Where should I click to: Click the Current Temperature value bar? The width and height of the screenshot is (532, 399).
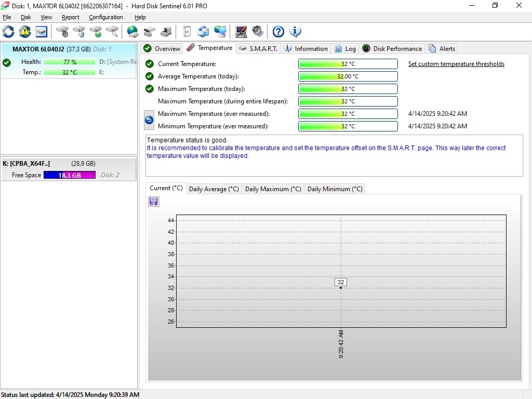[348, 64]
